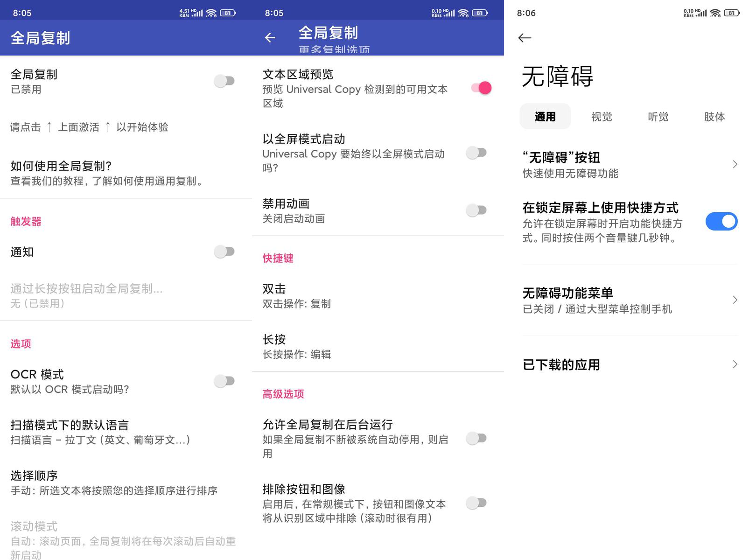Open "无障碍"按钮 chevron

point(735,164)
